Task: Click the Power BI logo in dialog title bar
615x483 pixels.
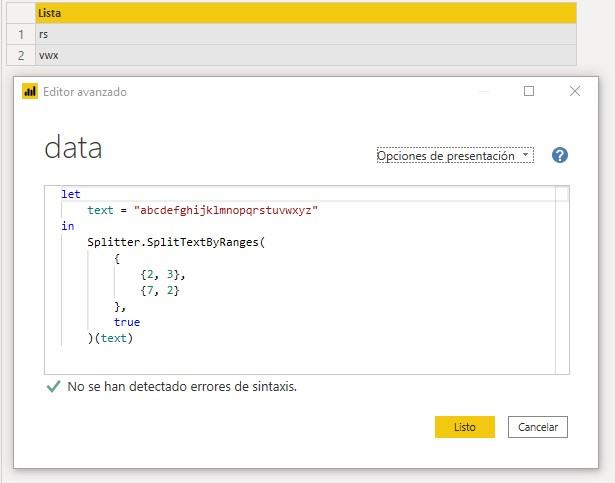Action: coord(30,91)
